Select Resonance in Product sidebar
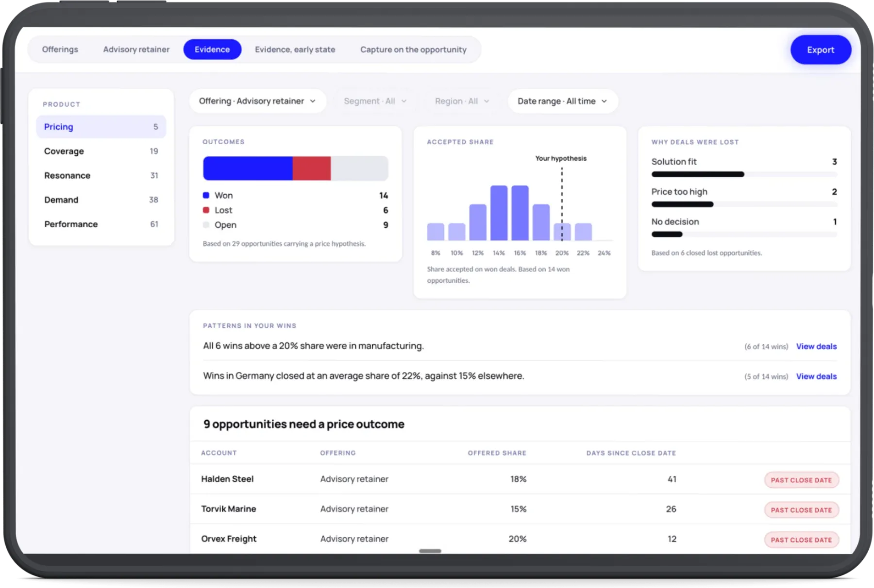This screenshot has width=874, height=588. pos(101,175)
